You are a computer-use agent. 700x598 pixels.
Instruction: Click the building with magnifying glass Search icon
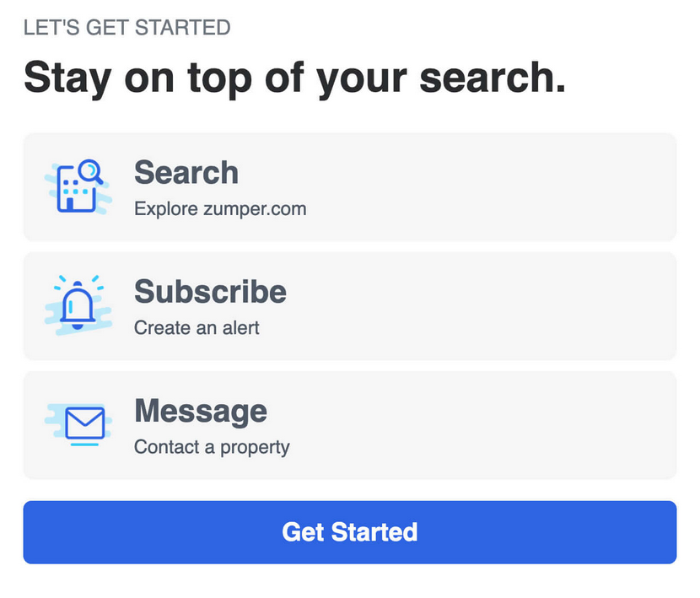78,185
